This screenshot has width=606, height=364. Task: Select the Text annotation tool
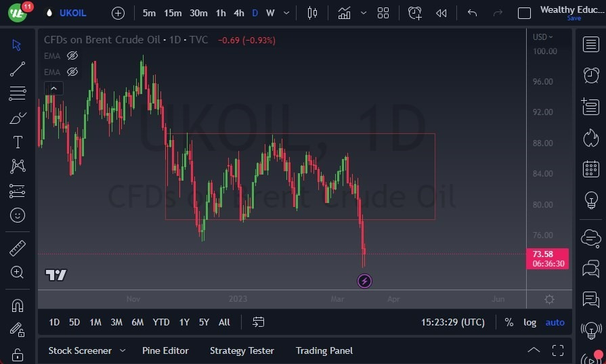coord(18,142)
